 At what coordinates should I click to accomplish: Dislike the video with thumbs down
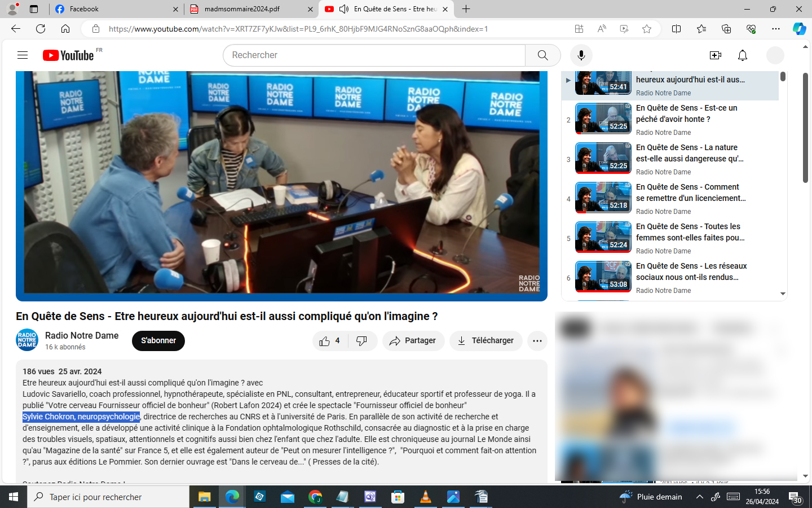click(362, 340)
